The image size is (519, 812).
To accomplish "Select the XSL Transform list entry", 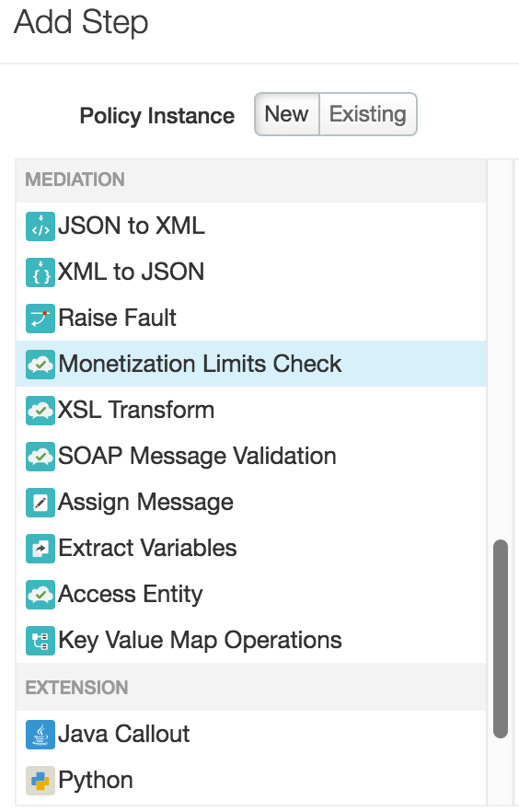I will (x=251, y=410).
